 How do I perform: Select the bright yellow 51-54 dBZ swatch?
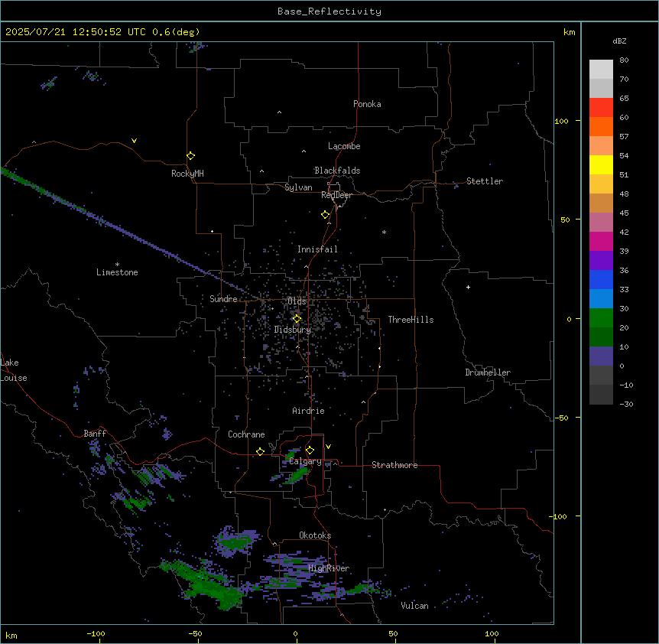601,164
